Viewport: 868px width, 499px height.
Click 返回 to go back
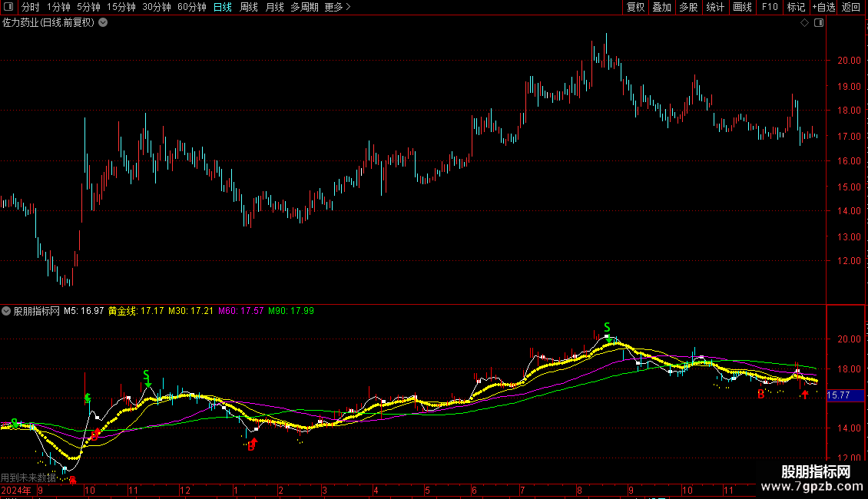(x=851, y=7)
